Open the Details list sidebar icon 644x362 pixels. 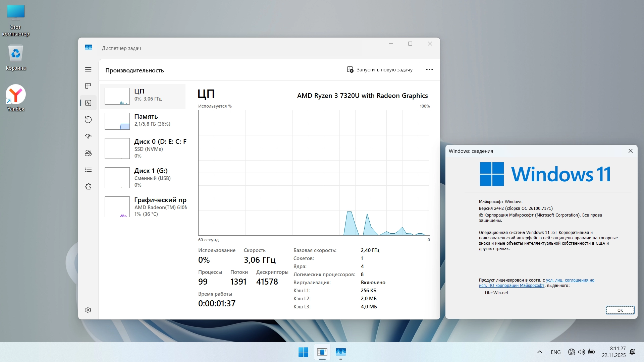(x=88, y=170)
